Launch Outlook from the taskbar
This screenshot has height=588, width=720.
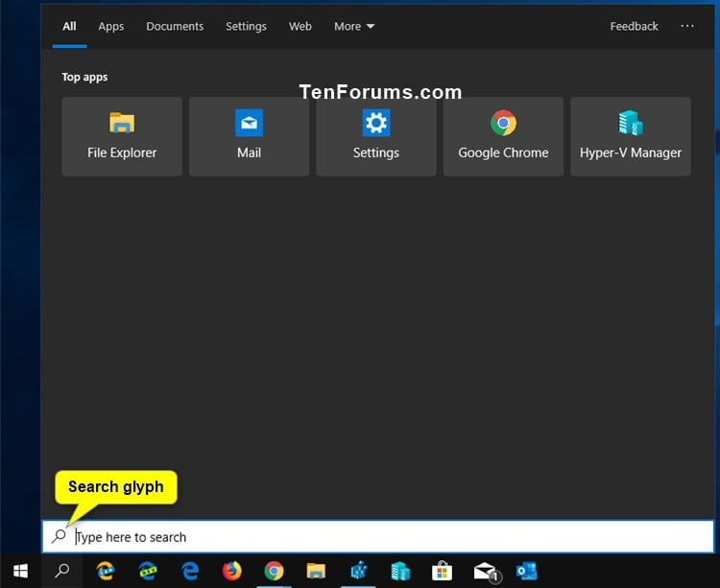pyautogui.click(x=527, y=571)
